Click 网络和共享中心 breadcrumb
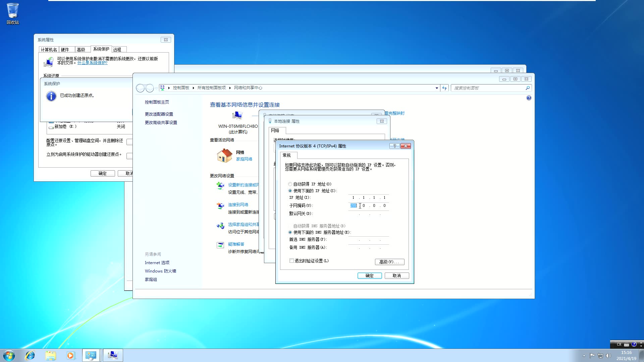The height and width of the screenshot is (362, 644). click(248, 88)
